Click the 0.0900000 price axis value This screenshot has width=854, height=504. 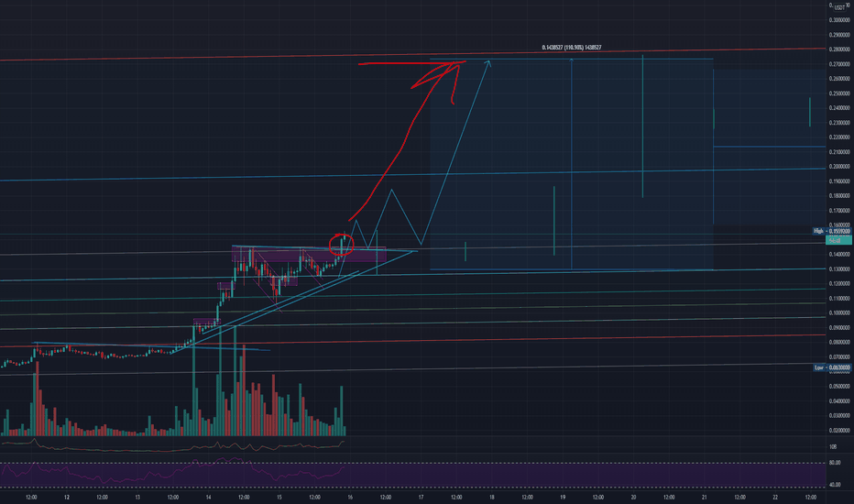click(839, 328)
